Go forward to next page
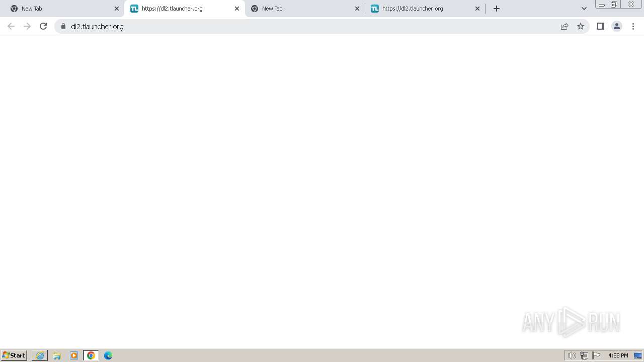644x362 pixels. click(27, 26)
